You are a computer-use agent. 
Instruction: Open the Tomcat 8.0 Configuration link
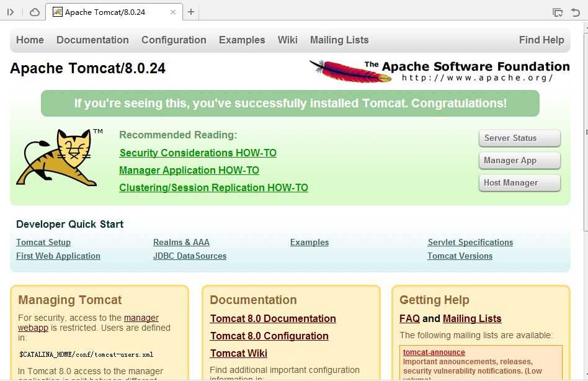(x=269, y=336)
